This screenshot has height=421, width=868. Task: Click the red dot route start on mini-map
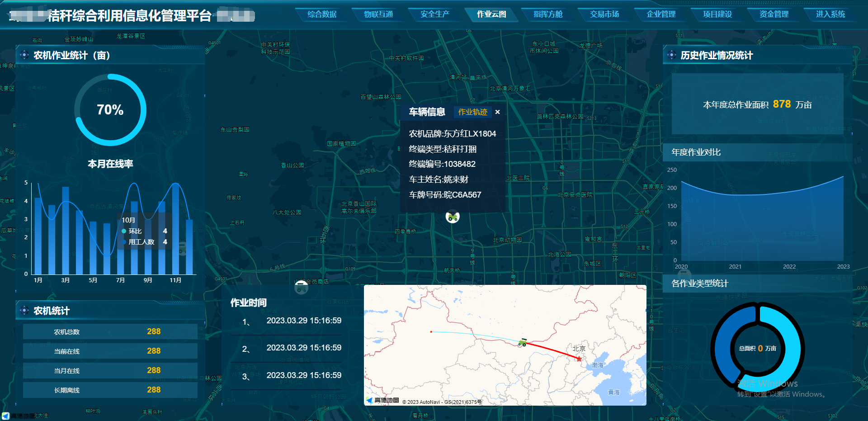[431, 332]
